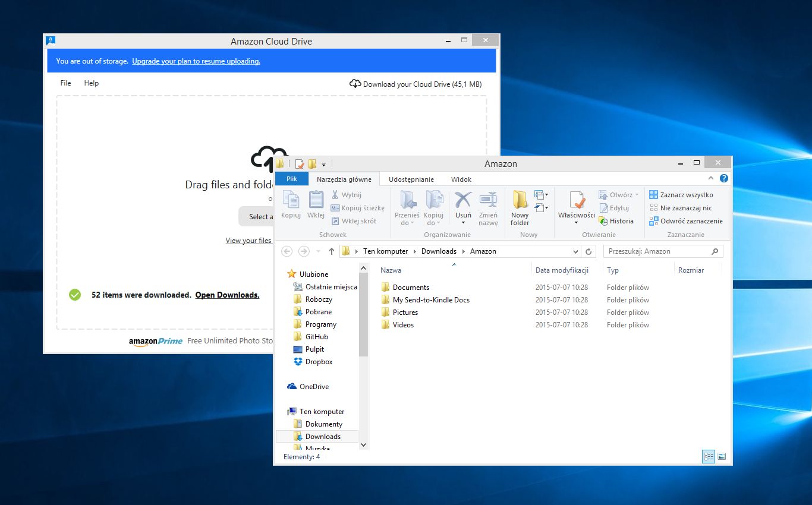The image size is (812, 505).
Task: Open the Plik file tab
Action: tap(292, 179)
